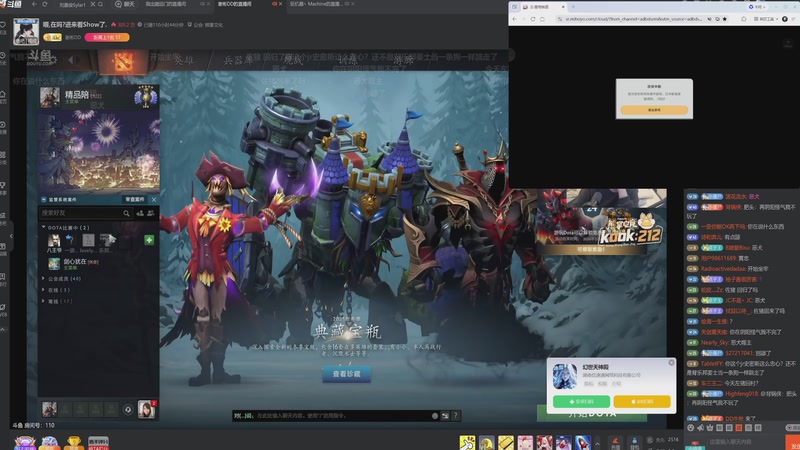The height and width of the screenshot is (450, 800).
Task: Open the 聊天 chat button in the top bar
Action: (125, 4)
